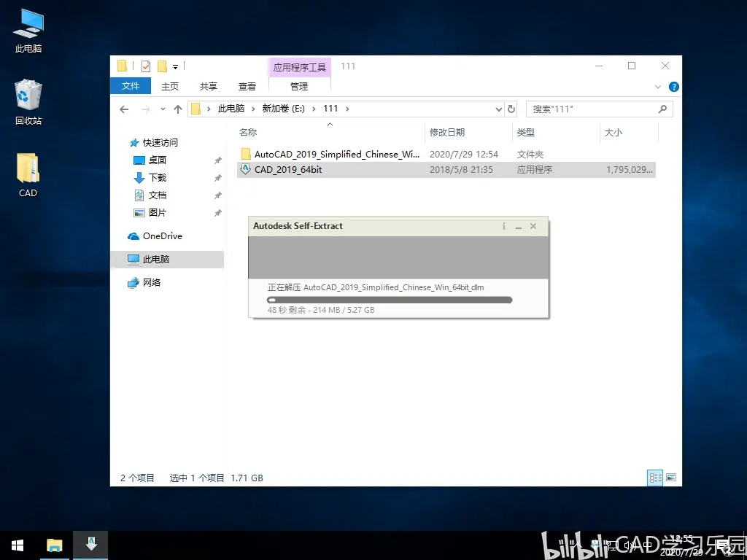This screenshot has height=560, width=747.
Task: Open Customize Quick Access Toolbar dropdown
Action: [175, 66]
